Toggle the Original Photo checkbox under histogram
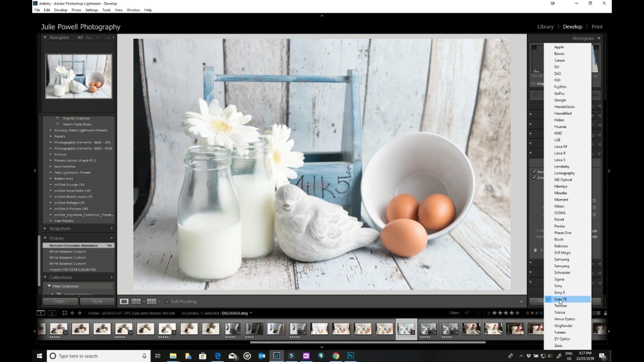 [x=533, y=84]
